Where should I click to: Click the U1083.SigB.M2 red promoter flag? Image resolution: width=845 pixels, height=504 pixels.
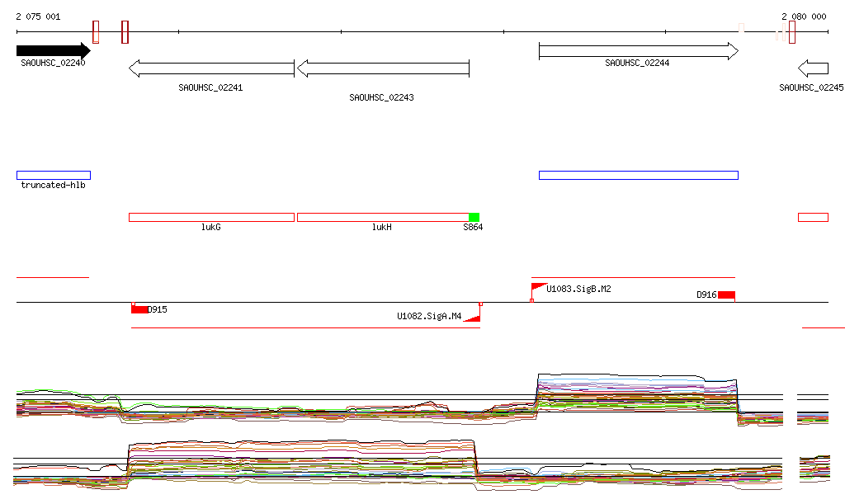(x=538, y=287)
